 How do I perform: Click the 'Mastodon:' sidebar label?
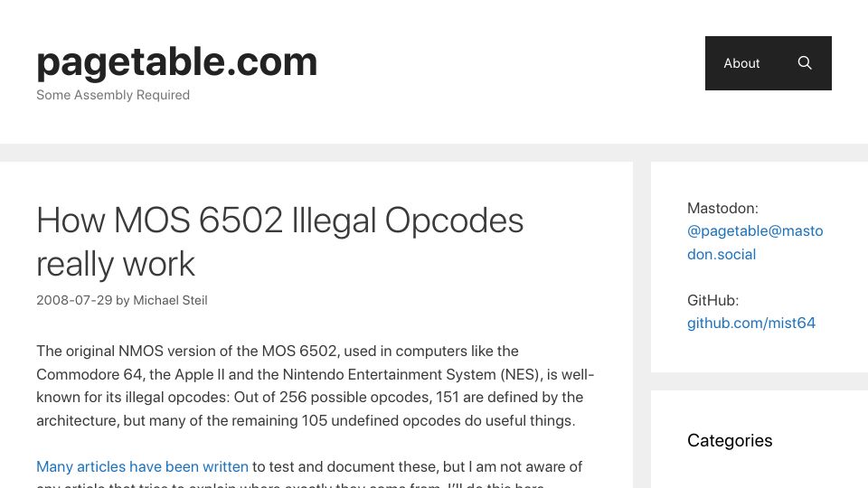[722, 208]
